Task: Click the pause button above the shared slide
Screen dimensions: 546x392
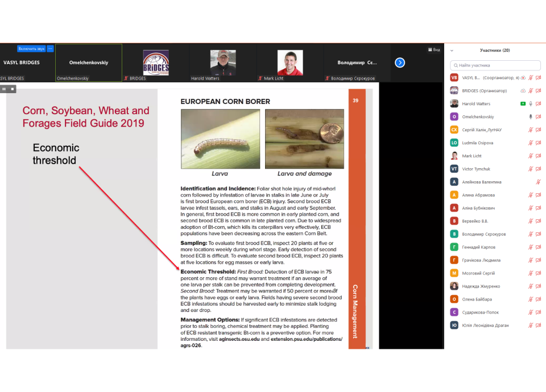Action: 4,89
